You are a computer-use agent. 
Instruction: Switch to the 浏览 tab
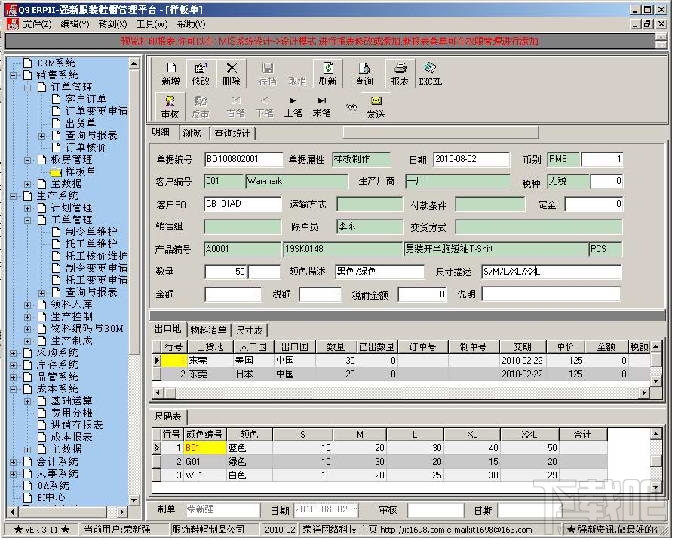(x=192, y=132)
